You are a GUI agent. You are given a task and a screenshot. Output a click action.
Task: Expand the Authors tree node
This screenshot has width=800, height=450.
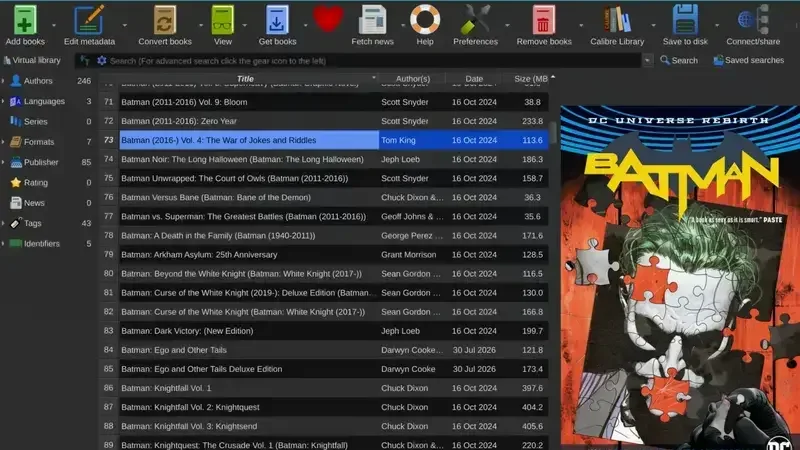point(3,81)
